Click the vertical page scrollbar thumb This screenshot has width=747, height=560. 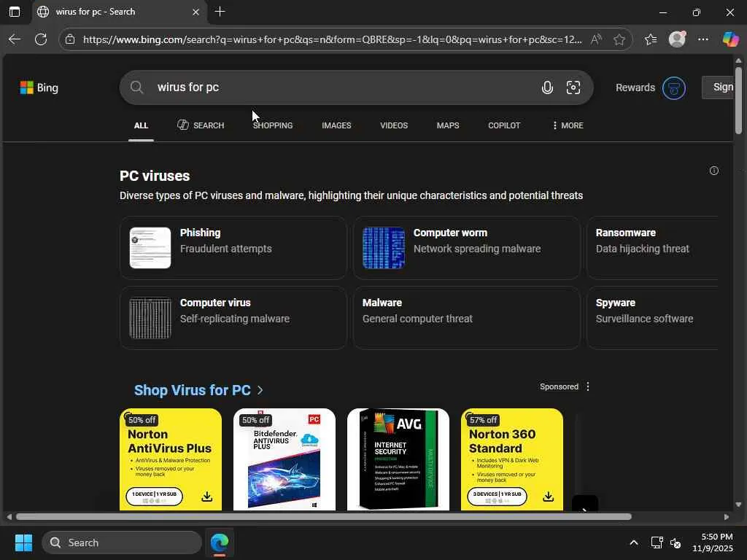click(738, 100)
